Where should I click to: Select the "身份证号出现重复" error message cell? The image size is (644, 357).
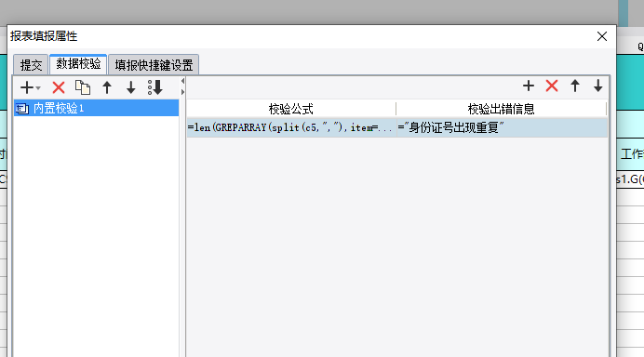[x=502, y=127]
